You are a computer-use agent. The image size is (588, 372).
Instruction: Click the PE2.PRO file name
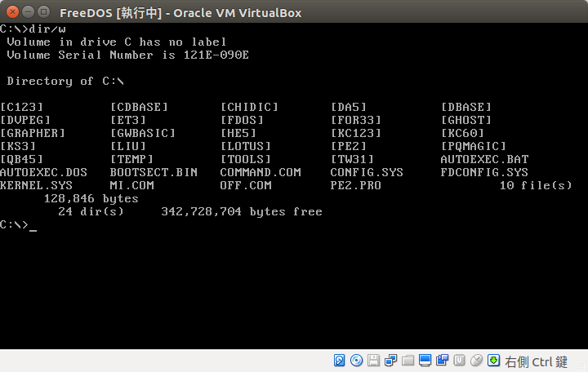(x=356, y=185)
